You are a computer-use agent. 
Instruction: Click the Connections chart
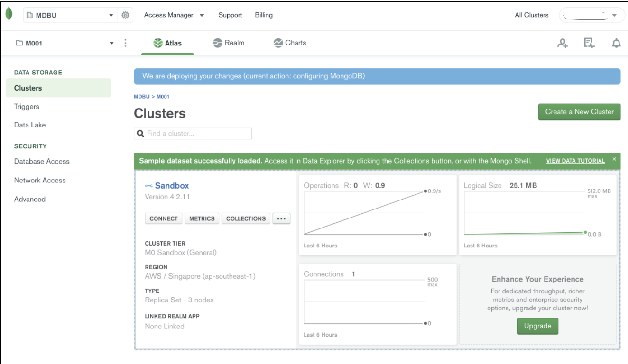pos(378,304)
